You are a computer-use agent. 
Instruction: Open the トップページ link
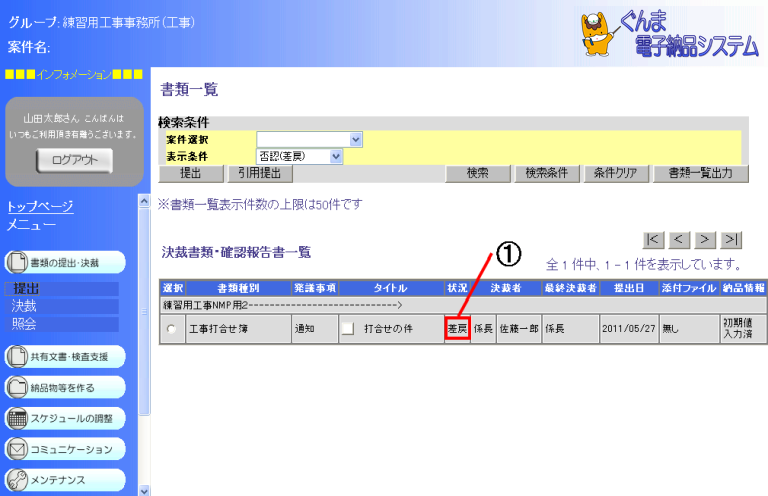coord(40,206)
